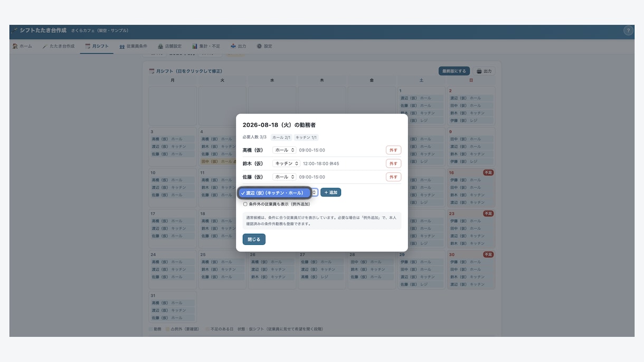
Task: Click the employee select arrows beside 追加
Action: 314,193
